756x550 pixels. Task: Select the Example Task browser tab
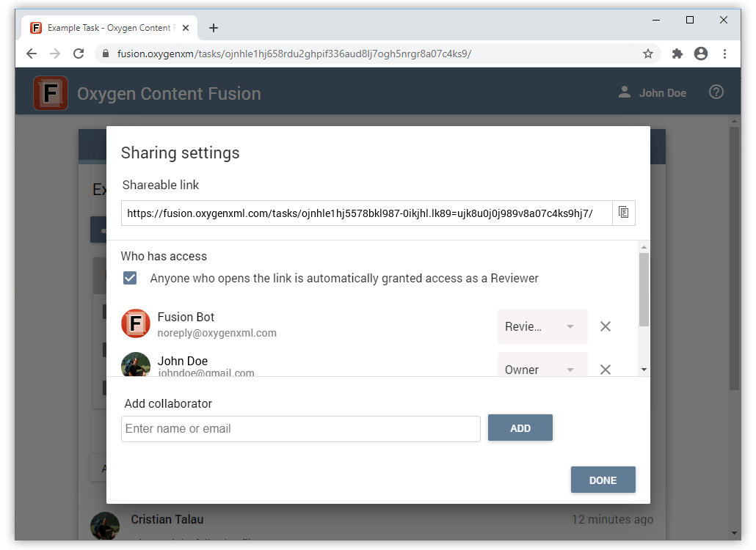pos(109,28)
